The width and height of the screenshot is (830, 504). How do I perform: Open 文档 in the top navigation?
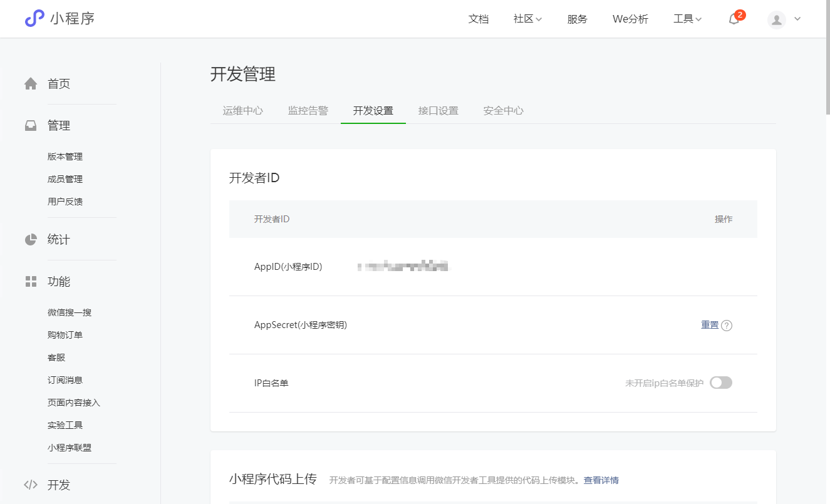click(x=479, y=19)
